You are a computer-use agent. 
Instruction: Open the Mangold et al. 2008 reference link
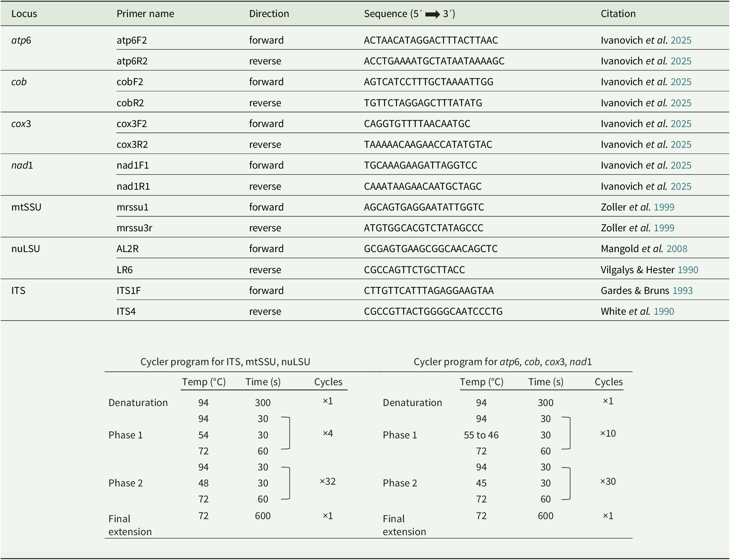(676, 249)
